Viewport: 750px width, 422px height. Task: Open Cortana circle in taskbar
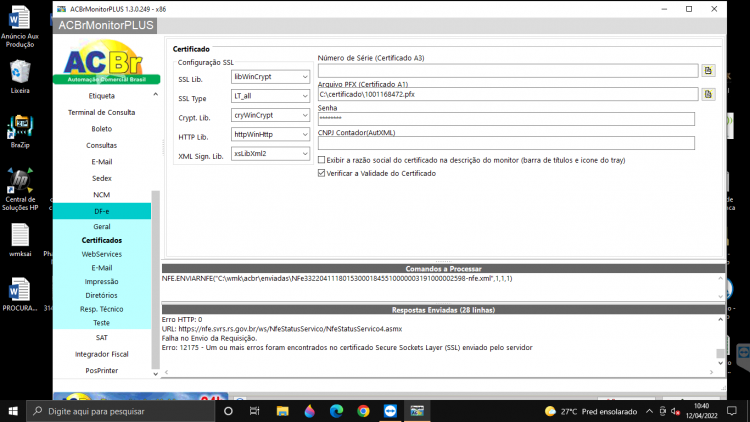click(228, 411)
